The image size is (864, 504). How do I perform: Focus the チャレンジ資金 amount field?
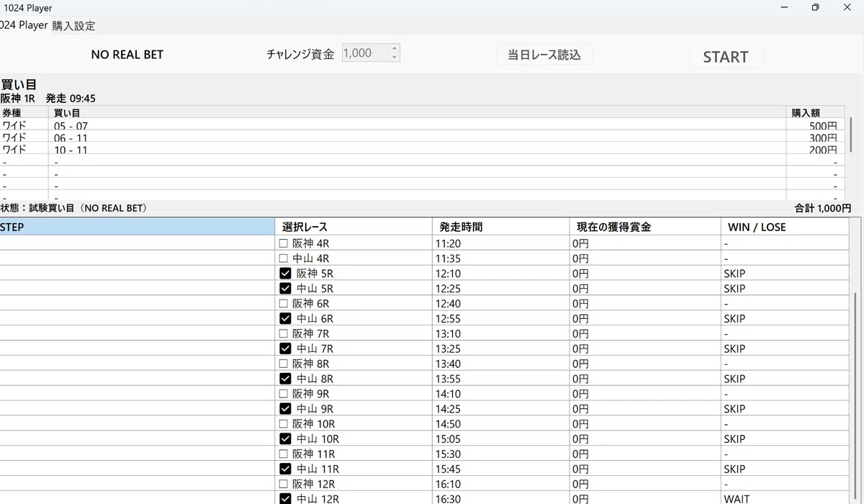coord(365,53)
